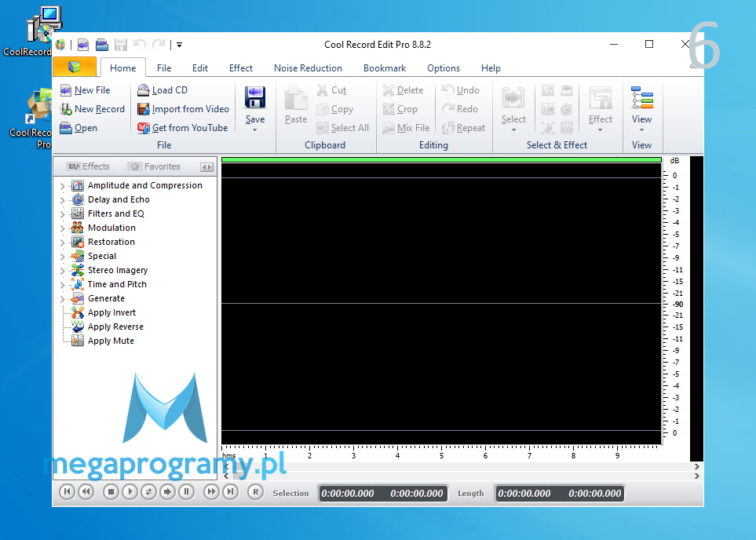Expand the Modulation category
This screenshot has width=756, height=540.
[62, 228]
